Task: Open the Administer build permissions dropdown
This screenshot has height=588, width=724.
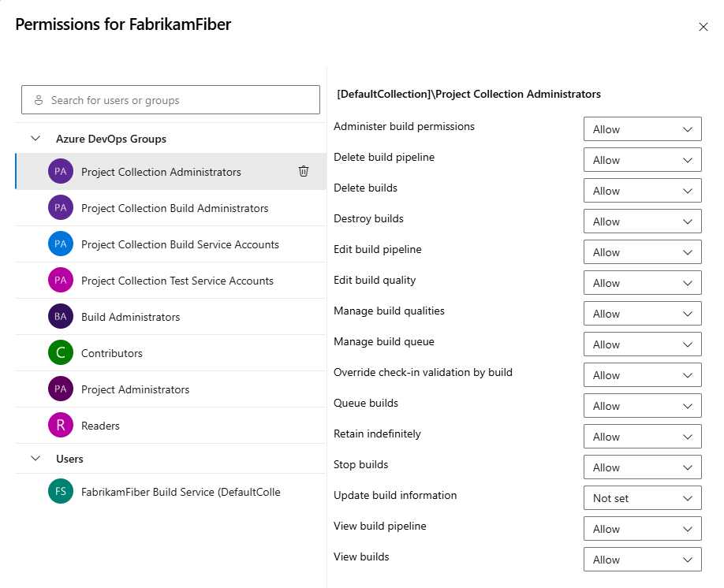Action: click(642, 129)
